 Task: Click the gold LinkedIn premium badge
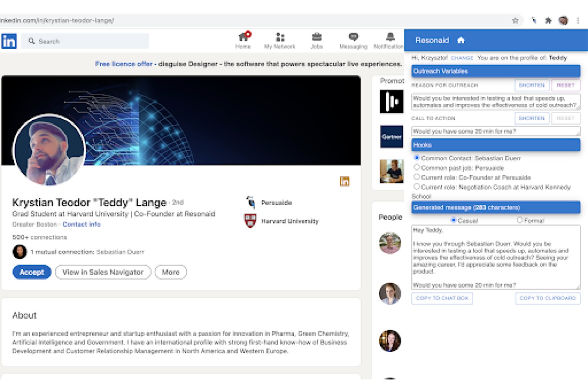[x=345, y=181]
